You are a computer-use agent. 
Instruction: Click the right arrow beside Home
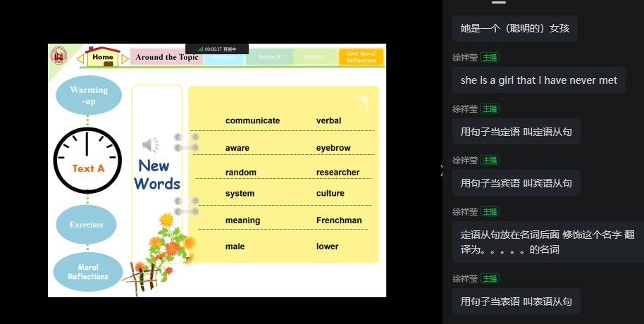pyautogui.click(x=125, y=58)
